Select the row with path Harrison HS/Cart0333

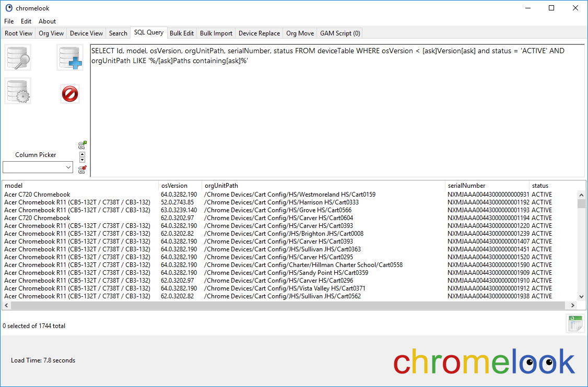pyautogui.click(x=290, y=202)
